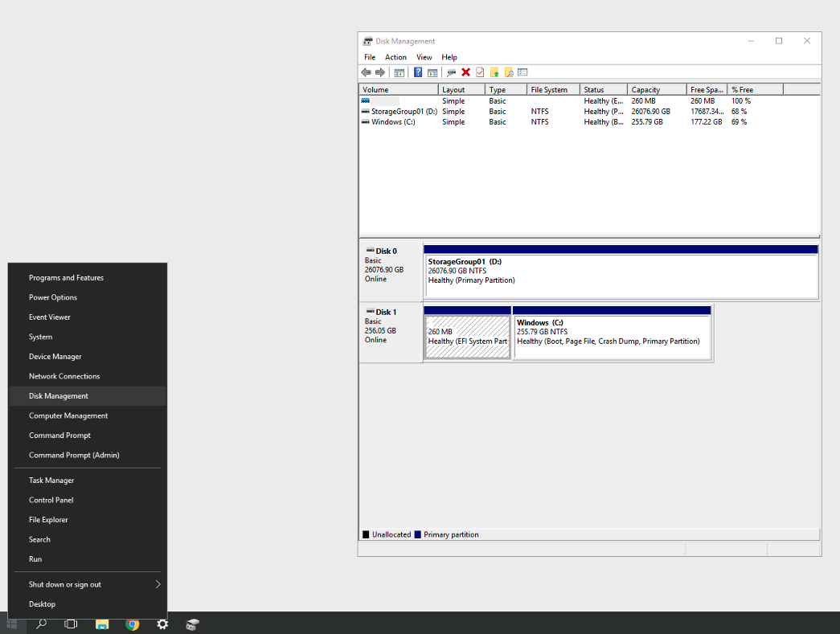Click the Back navigation arrow icon
840x634 pixels.
point(366,72)
